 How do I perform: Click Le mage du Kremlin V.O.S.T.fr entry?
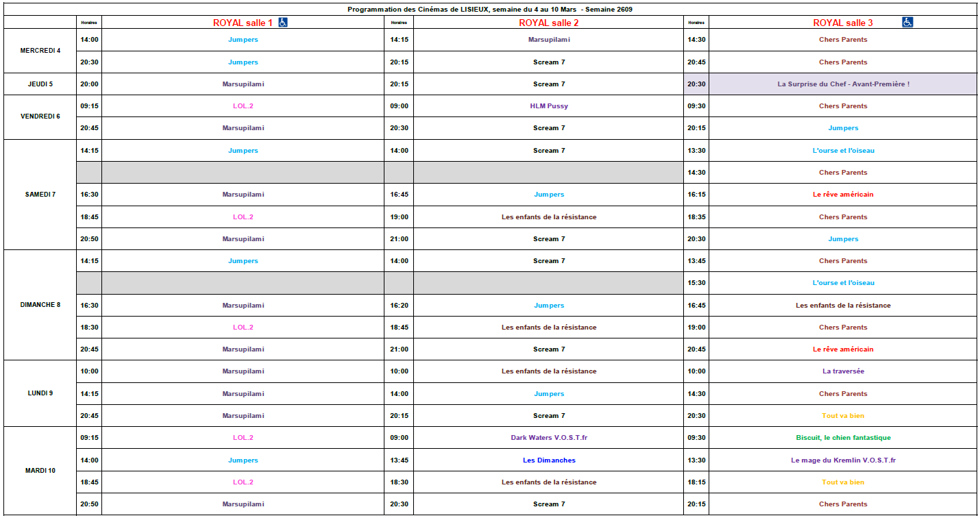click(x=843, y=460)
